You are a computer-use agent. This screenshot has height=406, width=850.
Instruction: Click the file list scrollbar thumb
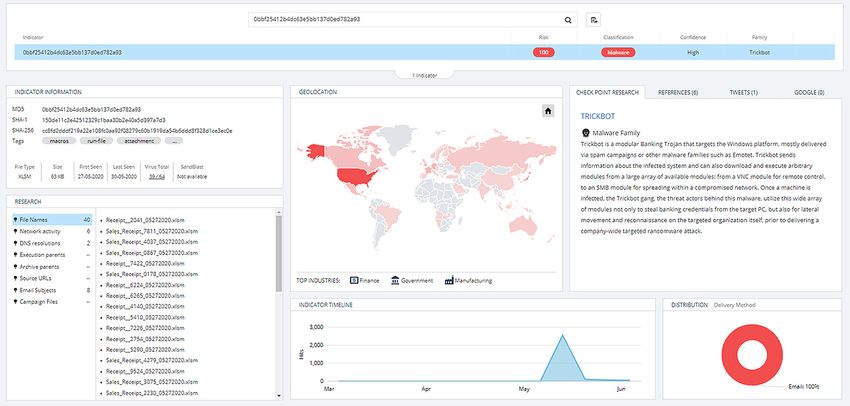(x=279, y=253)
